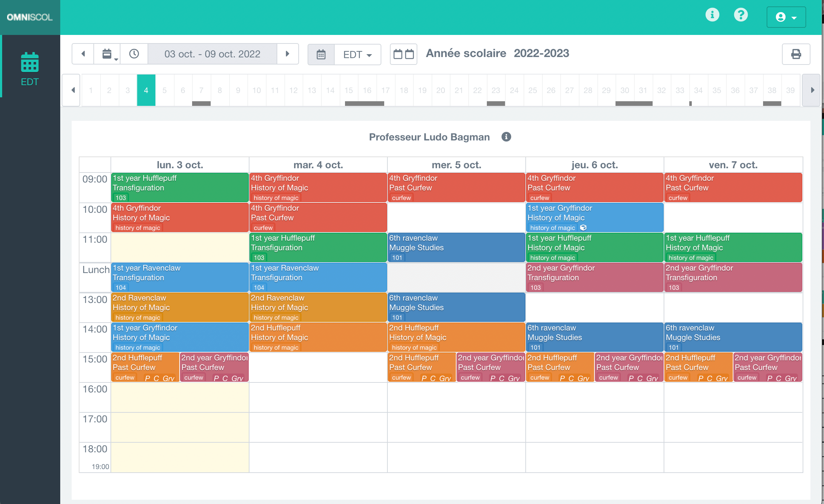Click the print icon to print the timetable
Screen dimensions: 824x504
796,54
